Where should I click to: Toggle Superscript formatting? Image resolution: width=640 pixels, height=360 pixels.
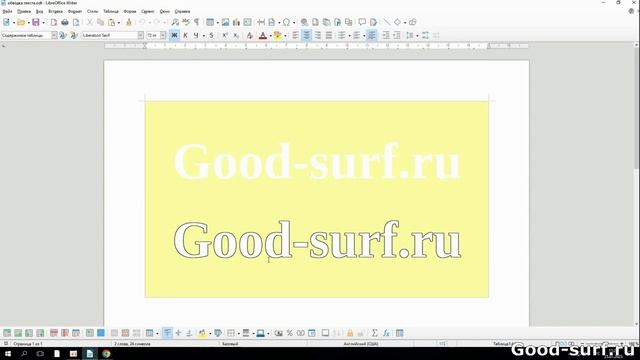click(x=225, y=36)
